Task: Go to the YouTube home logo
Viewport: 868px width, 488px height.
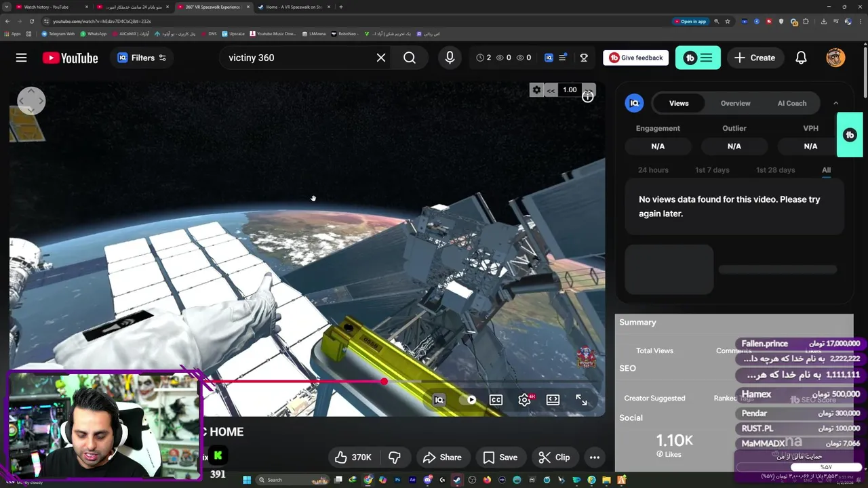Action: pyautogui.click(x=70, y=58)
